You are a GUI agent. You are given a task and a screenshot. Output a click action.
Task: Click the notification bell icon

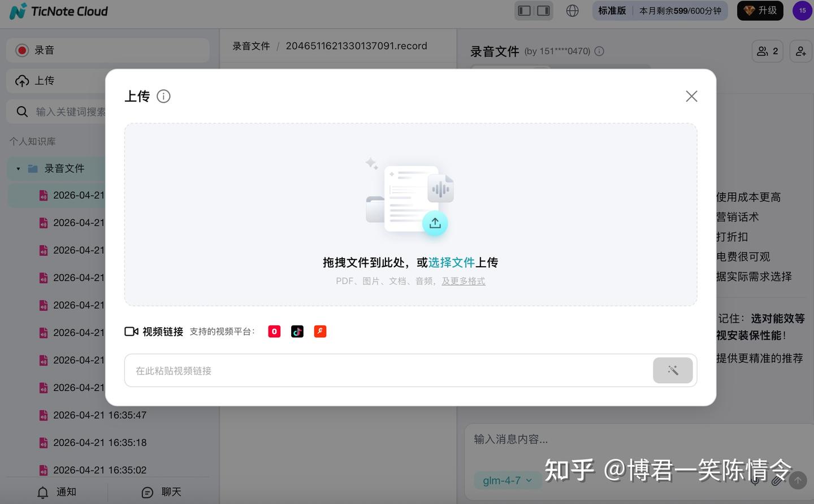click(42, 493)
